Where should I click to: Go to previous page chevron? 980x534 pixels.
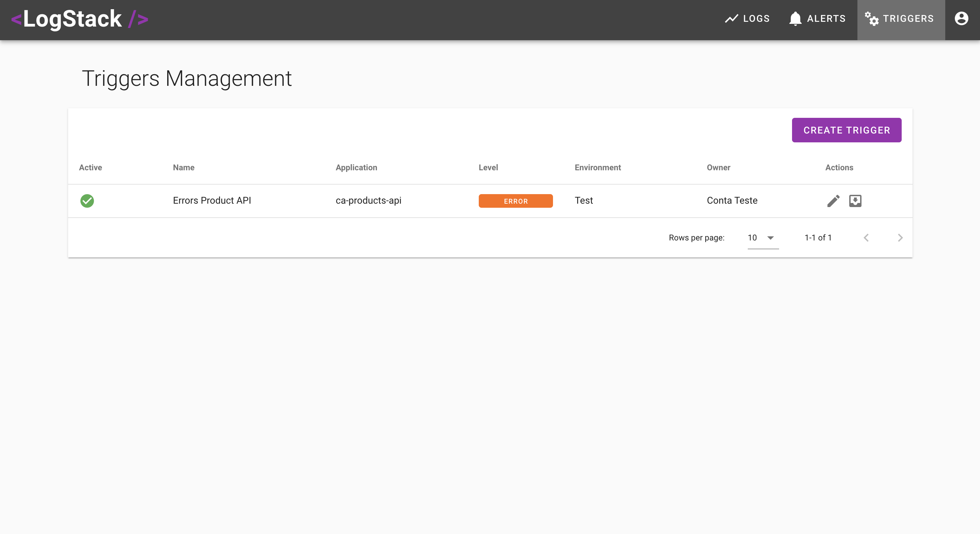tap(866, 238)
